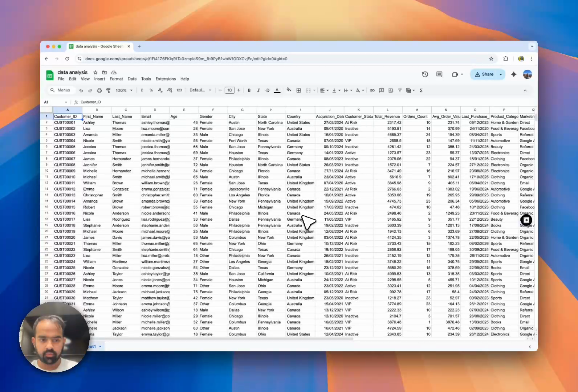Screen dimensions: 578x392
Task: Open the comments panel icon
Action: click(x=439, y=74)
